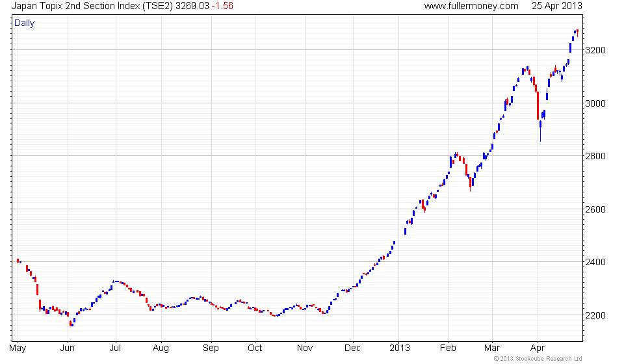Click the last index value 3269.03
The image size is (637, 364).
tap(192, 6)
